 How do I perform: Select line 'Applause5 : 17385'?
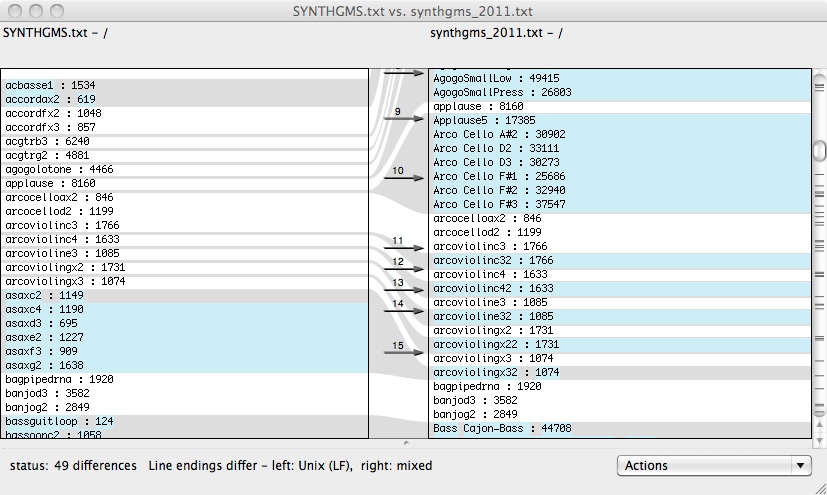click(x=620, y=120)
